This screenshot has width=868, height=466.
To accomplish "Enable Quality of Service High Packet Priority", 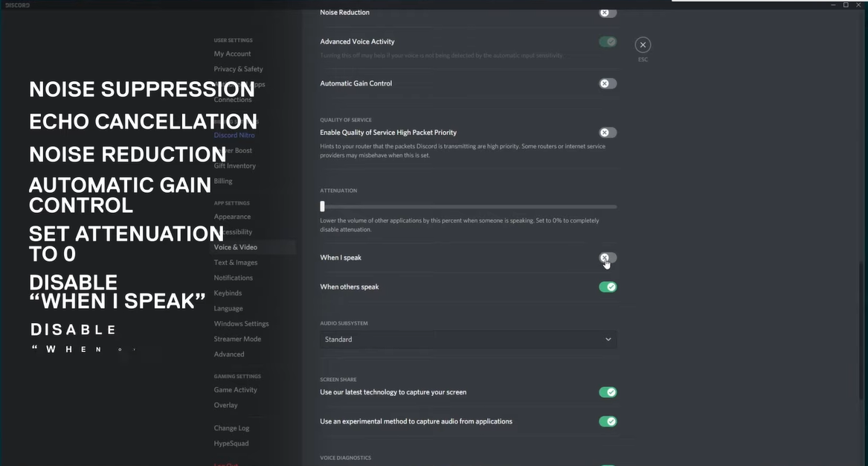I will tap(607, 133).
